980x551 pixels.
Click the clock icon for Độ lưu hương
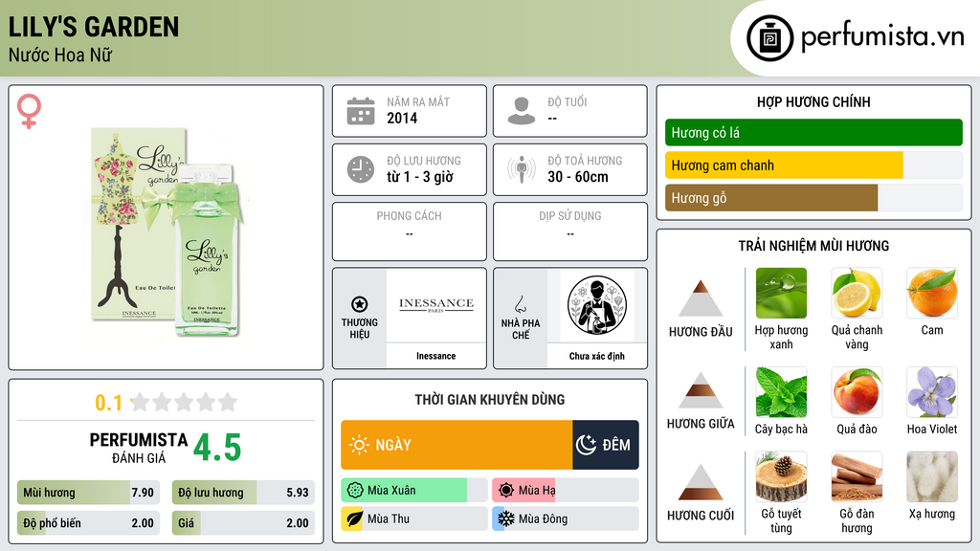(x=361, y=169)
